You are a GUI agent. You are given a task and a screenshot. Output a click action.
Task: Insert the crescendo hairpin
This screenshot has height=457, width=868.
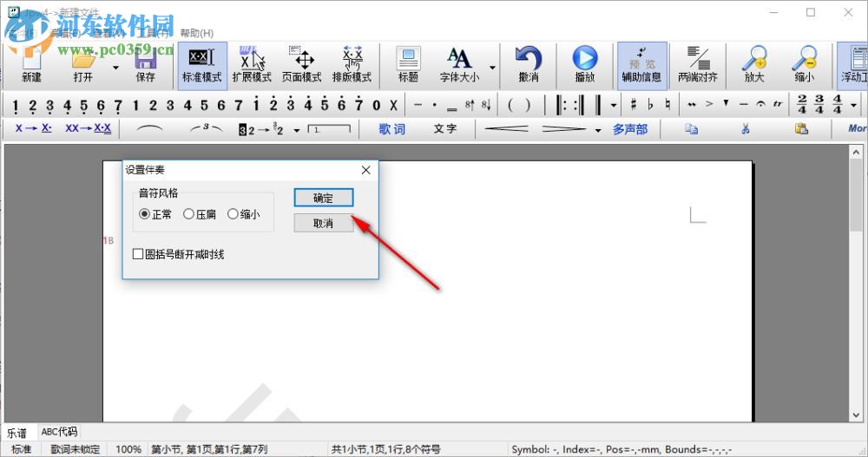click(506, 129)
